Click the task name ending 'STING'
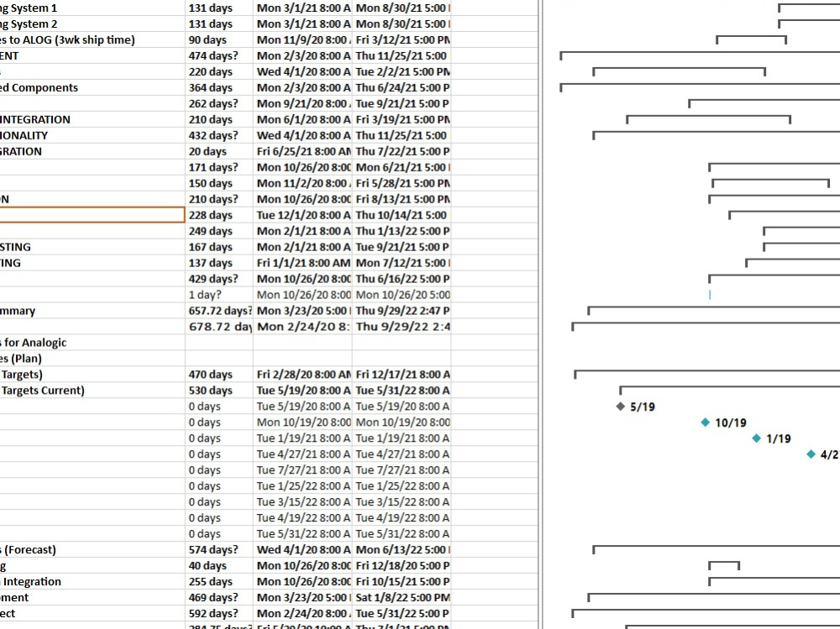The image size is (840, 629). 15,247
